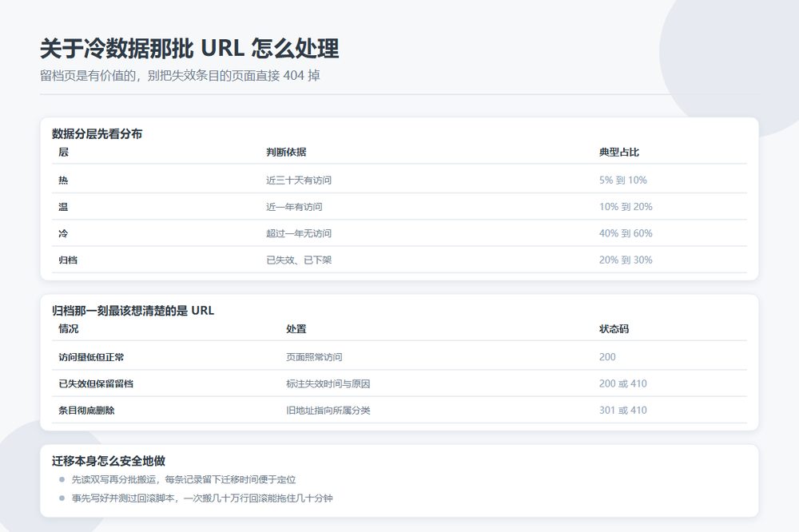This screenshot has height=532, width=799.
Task: Select the column header 典型占比
Action: click(619, 152)
